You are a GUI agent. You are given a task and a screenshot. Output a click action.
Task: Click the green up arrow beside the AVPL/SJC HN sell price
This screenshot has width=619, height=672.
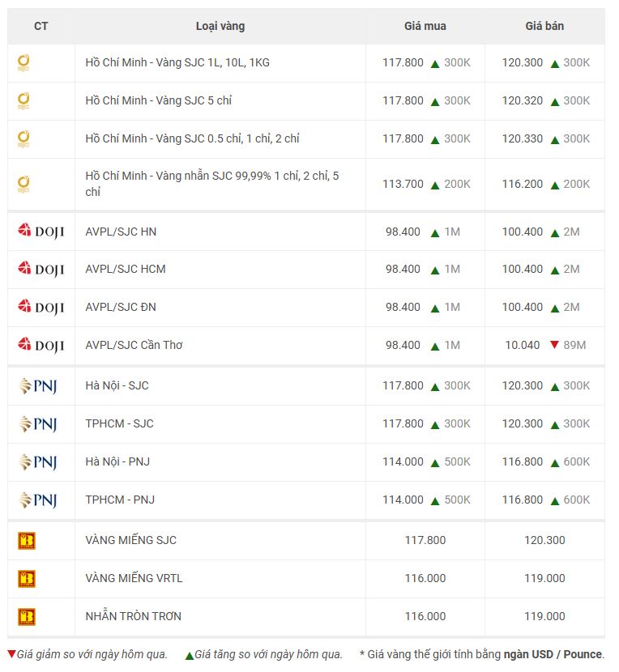[x=555, y=233]
